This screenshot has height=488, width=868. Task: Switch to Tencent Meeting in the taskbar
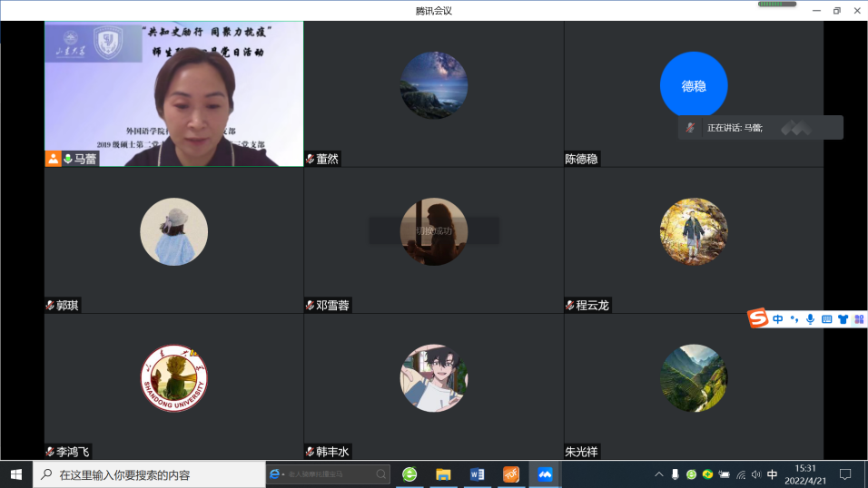coord(545,474)
